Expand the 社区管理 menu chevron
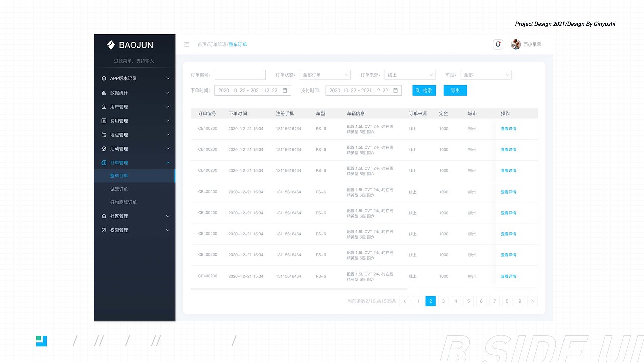Image resolution: width=644 pixels, height=362 pixels. [168, 216]
